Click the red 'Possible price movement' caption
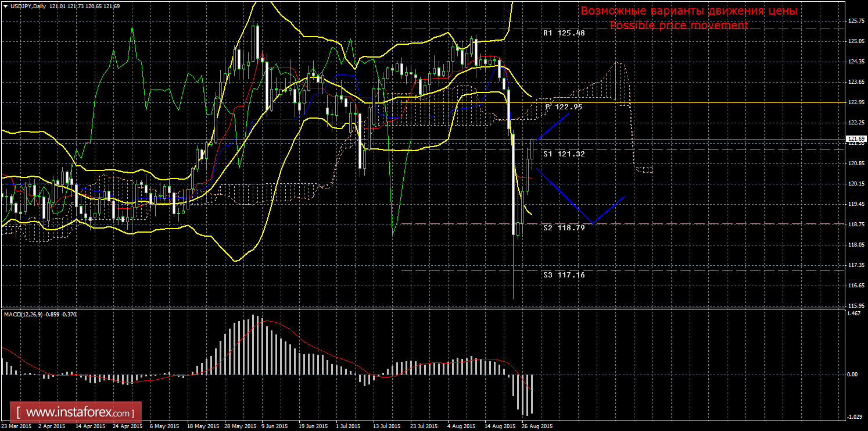 [679, 26]
